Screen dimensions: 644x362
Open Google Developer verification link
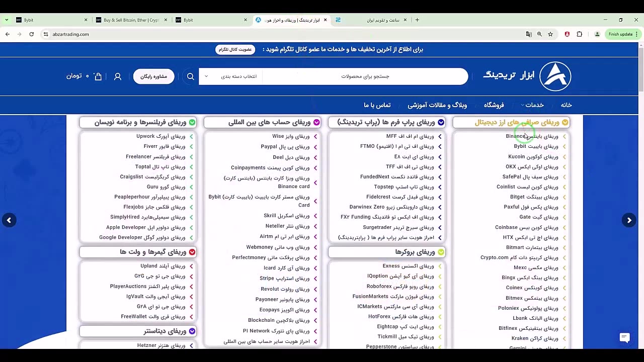pyautogui.click(x=142, y=237)
